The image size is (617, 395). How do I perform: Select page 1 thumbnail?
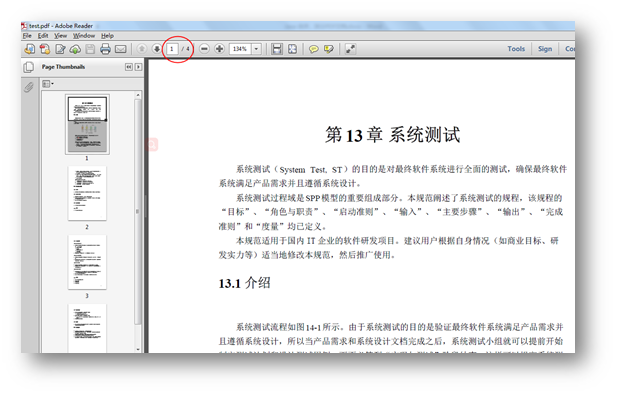point(87,124)
